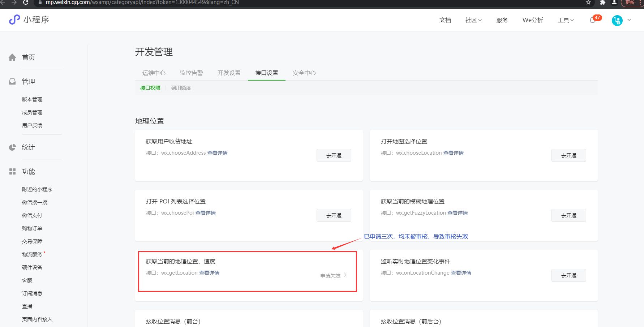Open 微信支付 in the sidebar
This screenshot has width=644, height=327.
tap(32, 215)
